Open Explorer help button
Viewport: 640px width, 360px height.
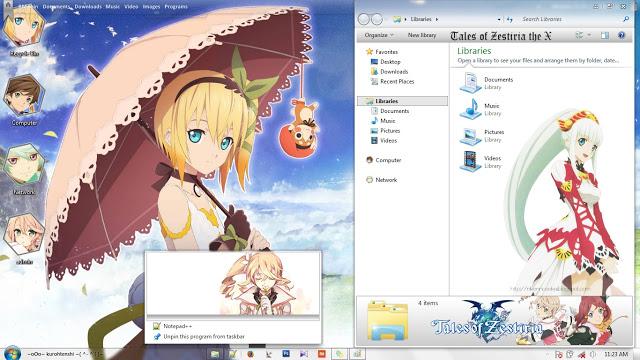coord(621,36)
